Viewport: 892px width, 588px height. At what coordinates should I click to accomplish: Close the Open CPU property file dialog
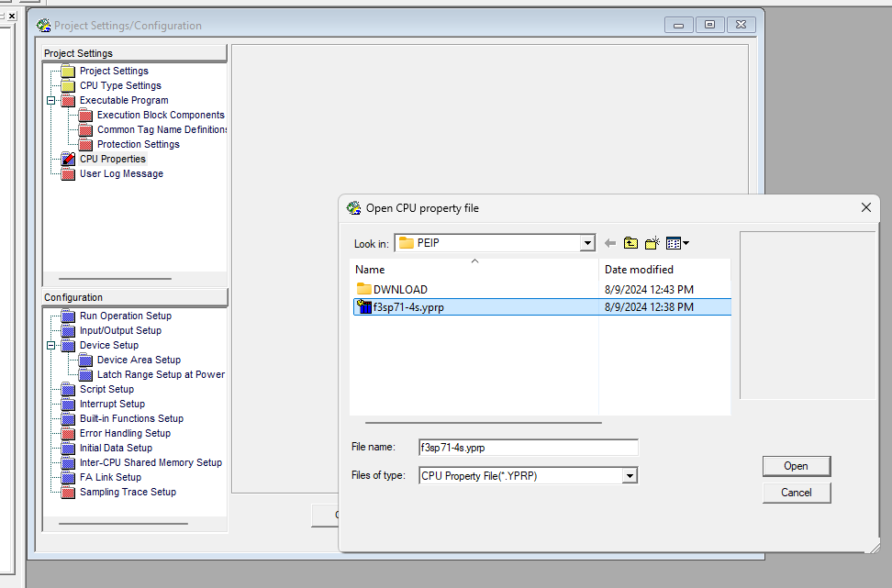[865, 207]
